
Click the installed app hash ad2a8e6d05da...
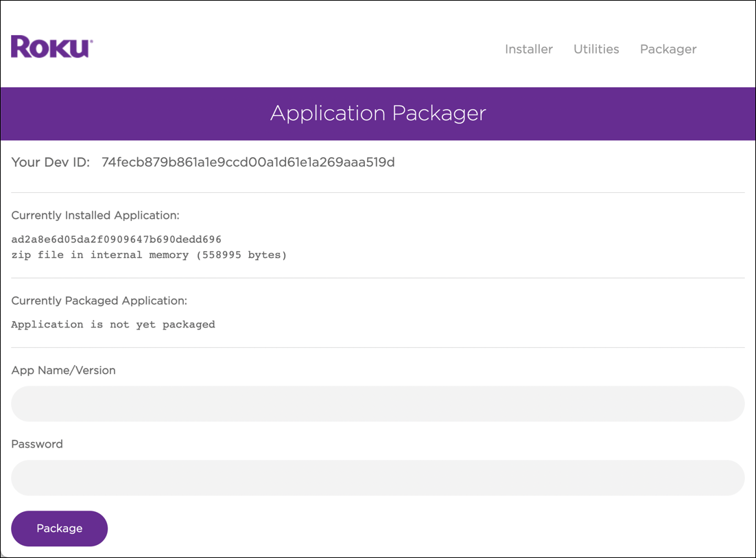116,240
